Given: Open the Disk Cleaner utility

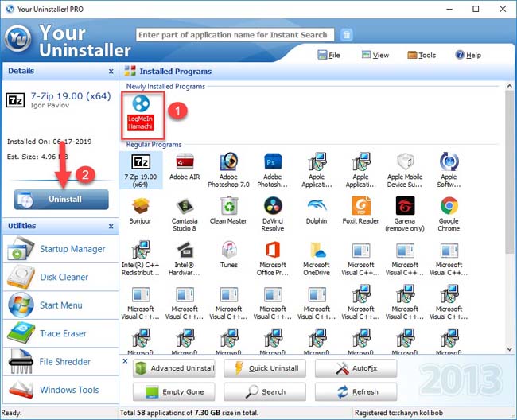Looking at the screenshot, I should [60, 277].
